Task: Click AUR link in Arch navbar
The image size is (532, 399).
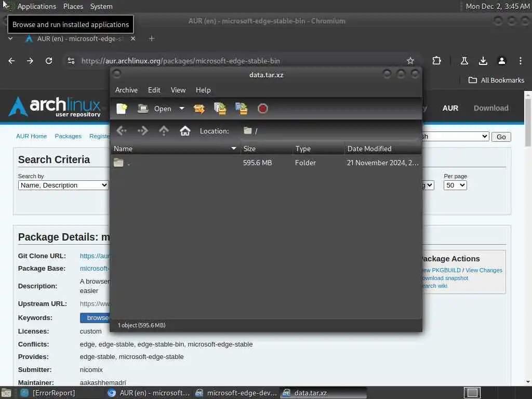Action: [x=450, y=108]
